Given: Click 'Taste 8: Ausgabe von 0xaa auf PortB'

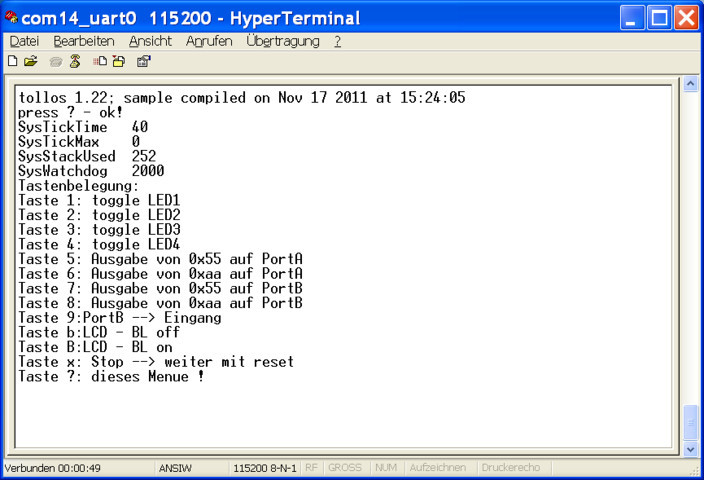Looking at the screenshot, I should [x=160, y=303].
